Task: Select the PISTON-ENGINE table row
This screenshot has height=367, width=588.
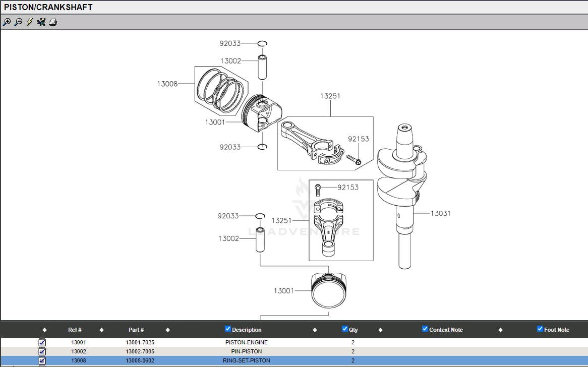Action: click(x=247, y=342)
